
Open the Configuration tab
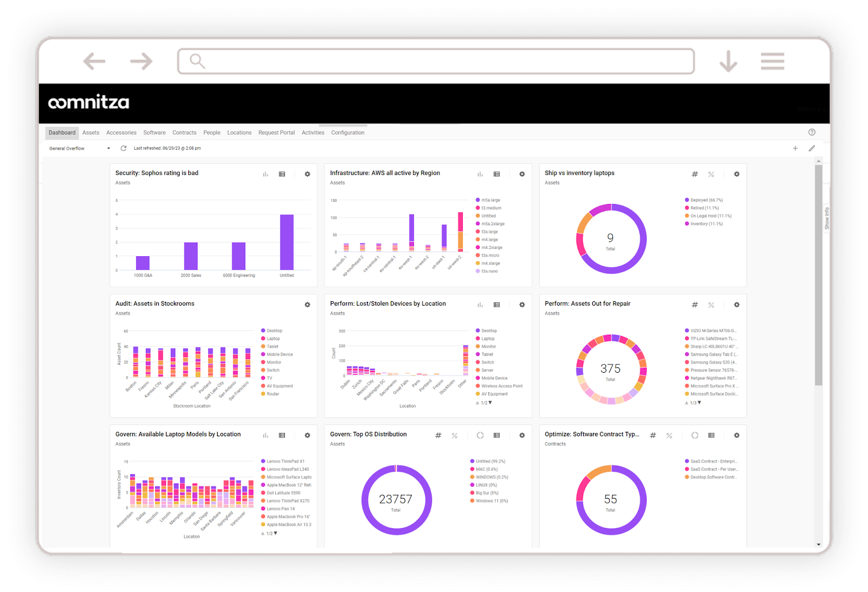[348, 132]
